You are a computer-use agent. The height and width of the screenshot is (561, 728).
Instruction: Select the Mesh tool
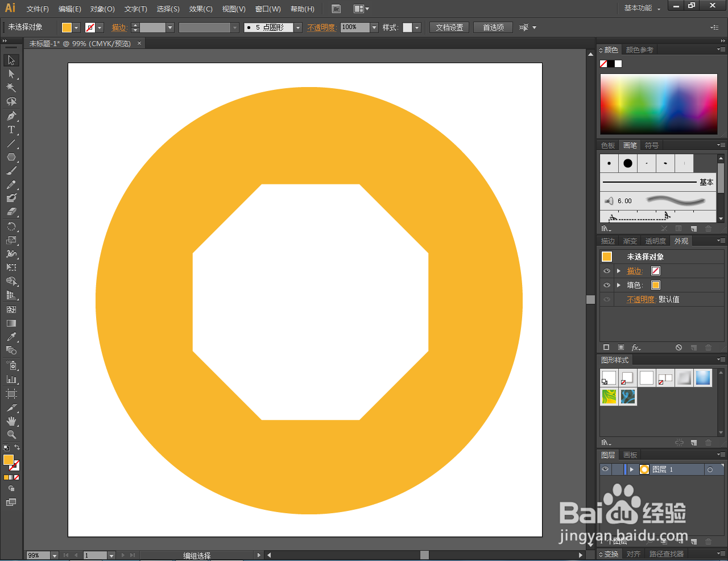point(11,310)
